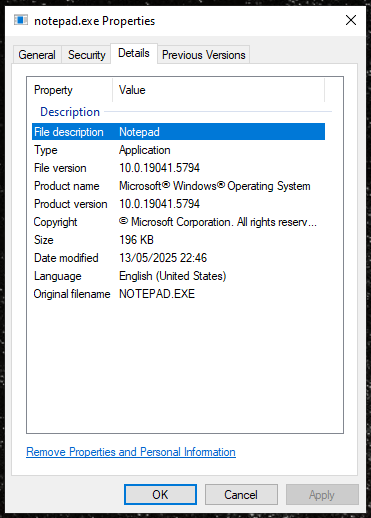Open the Security tab
This screenshot has width=371, height=518.
[x=86, y=55]
